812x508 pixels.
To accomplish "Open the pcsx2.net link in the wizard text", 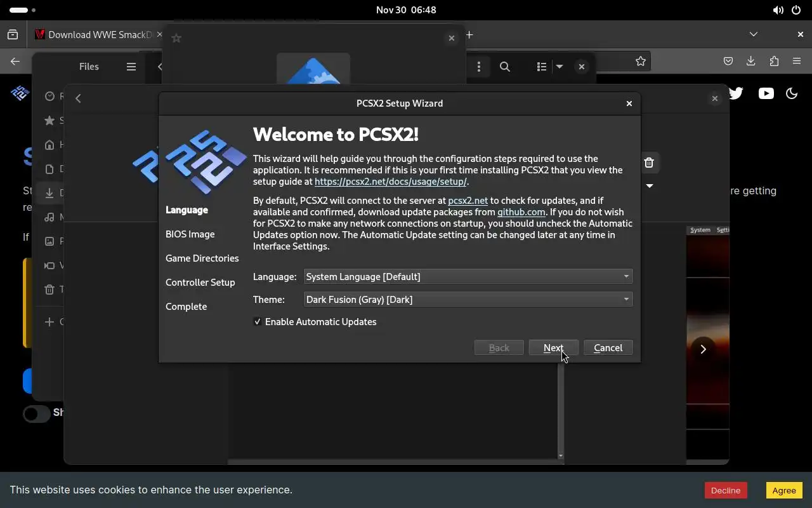I will point(468,201).
